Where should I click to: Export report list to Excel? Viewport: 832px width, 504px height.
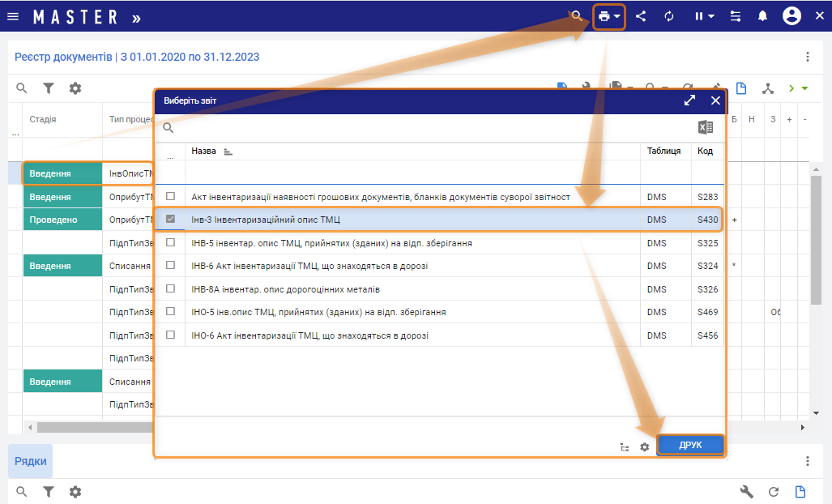[x=706, y=127]
